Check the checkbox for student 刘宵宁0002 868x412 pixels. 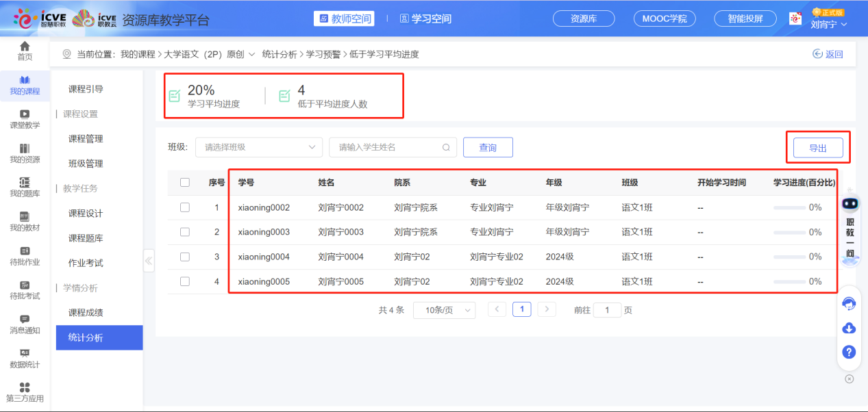[184, 207]
